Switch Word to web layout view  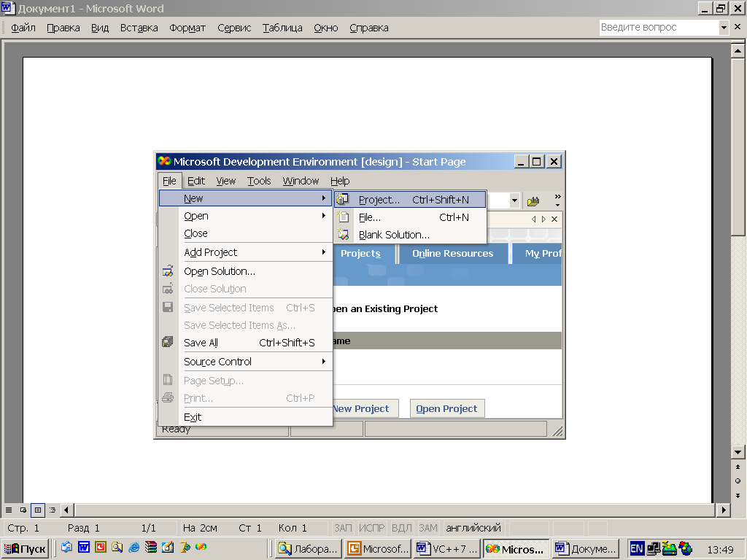(x=23, y=510)
